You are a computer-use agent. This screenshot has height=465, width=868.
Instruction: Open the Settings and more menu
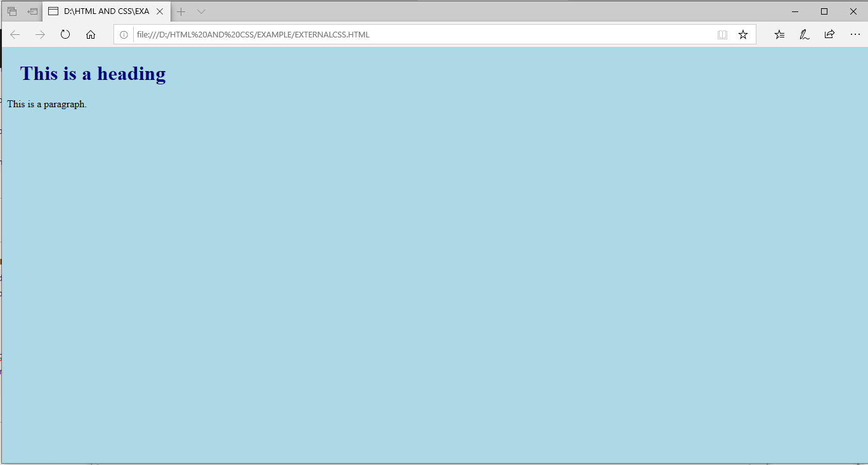(x=855, y=34)
